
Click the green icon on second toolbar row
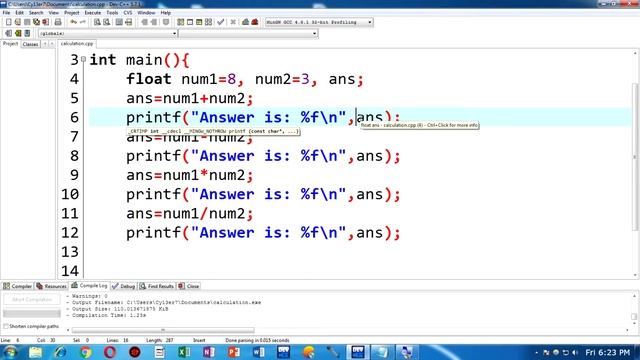[18, 33]
